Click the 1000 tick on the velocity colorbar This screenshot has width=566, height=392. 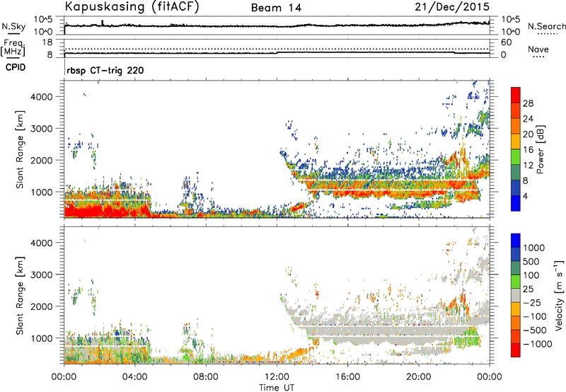pos(533,248)
